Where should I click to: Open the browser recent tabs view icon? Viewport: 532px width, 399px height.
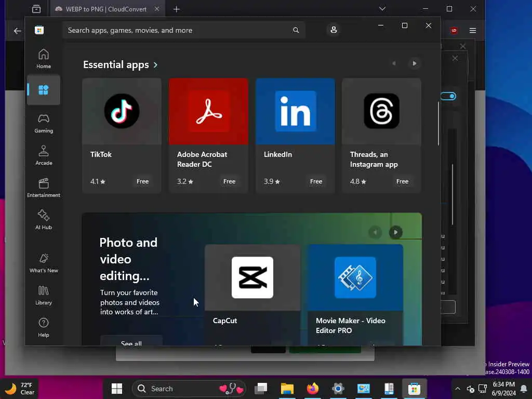(36, 9)
